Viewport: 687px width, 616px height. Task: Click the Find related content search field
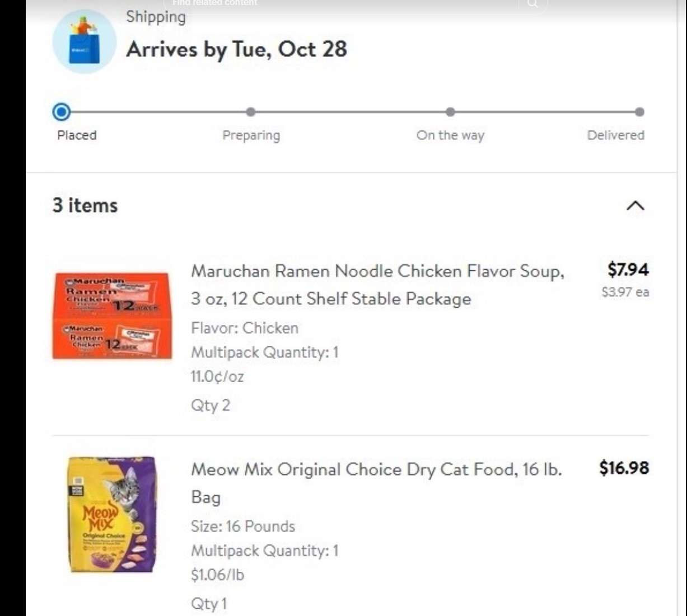click(336, 3)
